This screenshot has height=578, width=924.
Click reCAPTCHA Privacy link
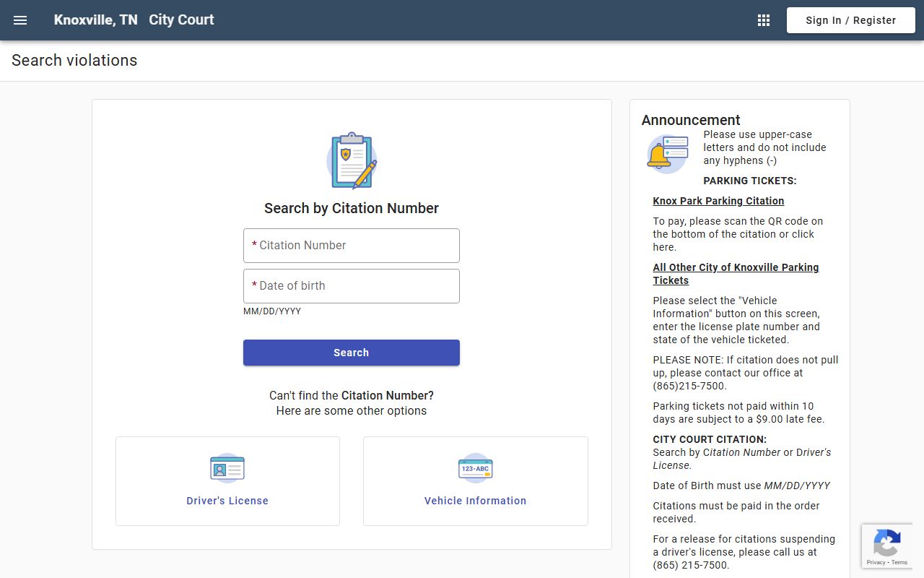[876, 562]
